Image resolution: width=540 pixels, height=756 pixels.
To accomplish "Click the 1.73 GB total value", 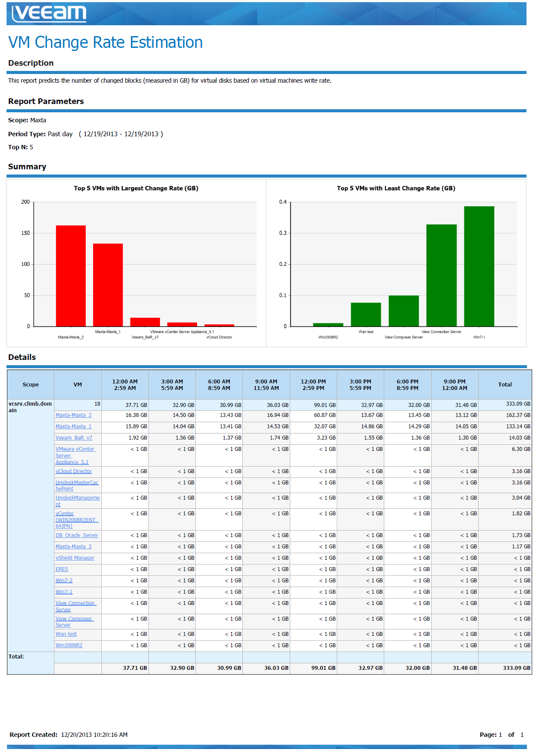I will 521,535.
